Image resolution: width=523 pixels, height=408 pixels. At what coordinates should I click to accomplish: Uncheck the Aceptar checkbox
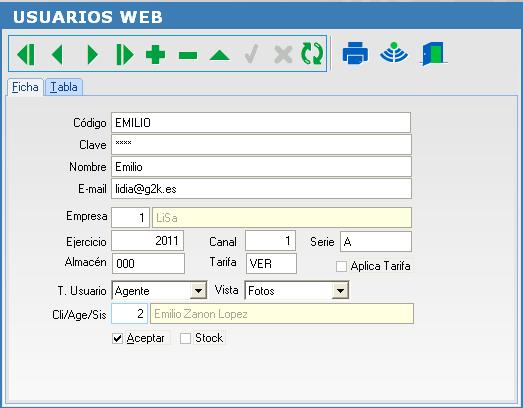pyautogui.click(x=117, y=338)
